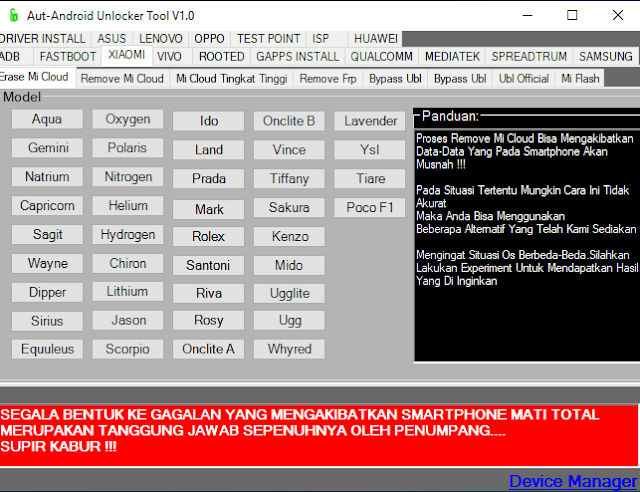640x492 pixels.
Task: Switch to the HUAWEI tab
Action: click(376, 39)
